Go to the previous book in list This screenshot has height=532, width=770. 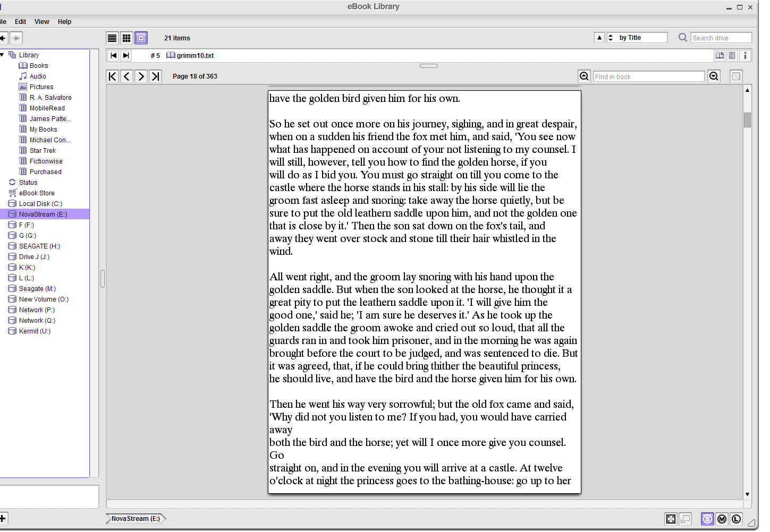113,55
